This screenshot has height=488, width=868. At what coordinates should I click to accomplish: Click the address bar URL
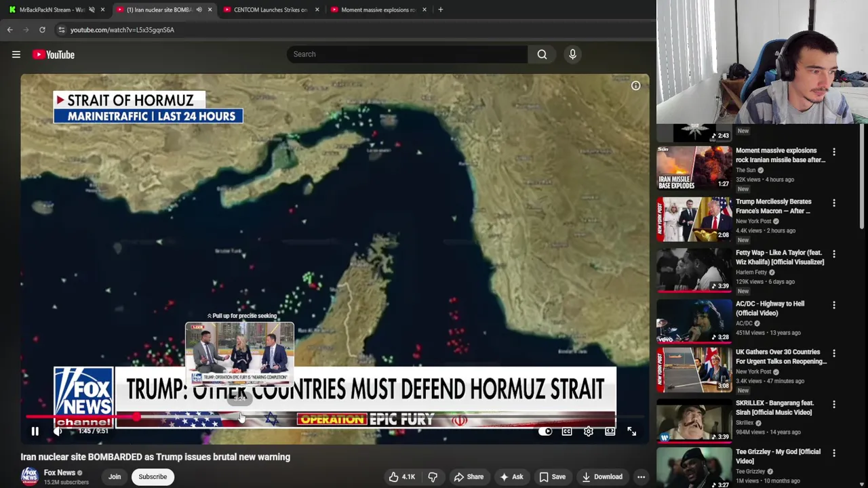122,30
